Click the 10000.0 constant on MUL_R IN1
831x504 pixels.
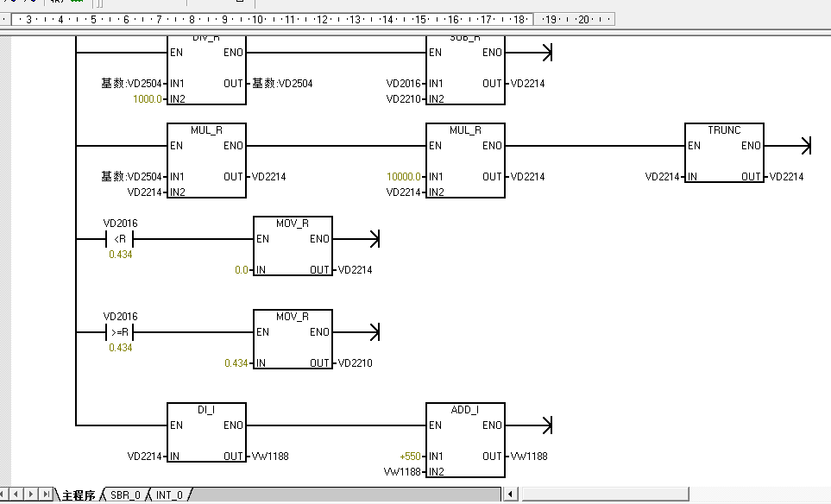pyautogui.click(x=405, y=177)
